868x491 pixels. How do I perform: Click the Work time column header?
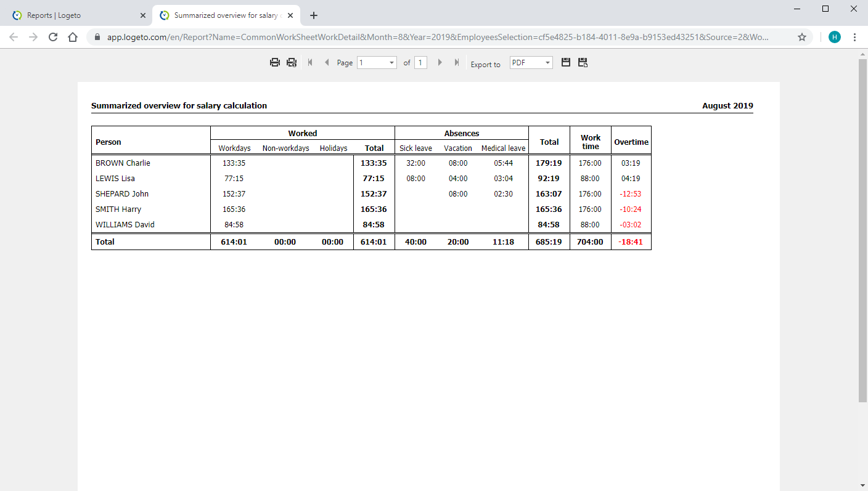point(591,142)
